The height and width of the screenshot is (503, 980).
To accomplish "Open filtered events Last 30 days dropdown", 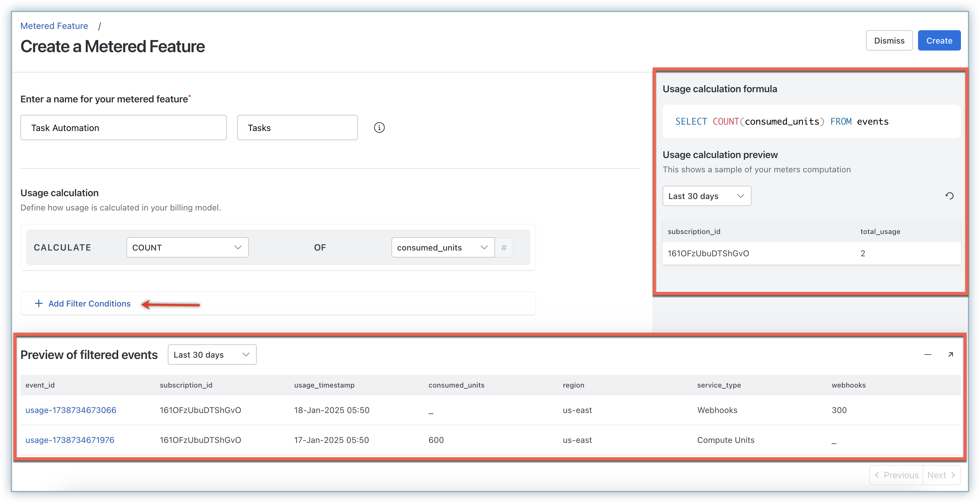I will 212,355.
